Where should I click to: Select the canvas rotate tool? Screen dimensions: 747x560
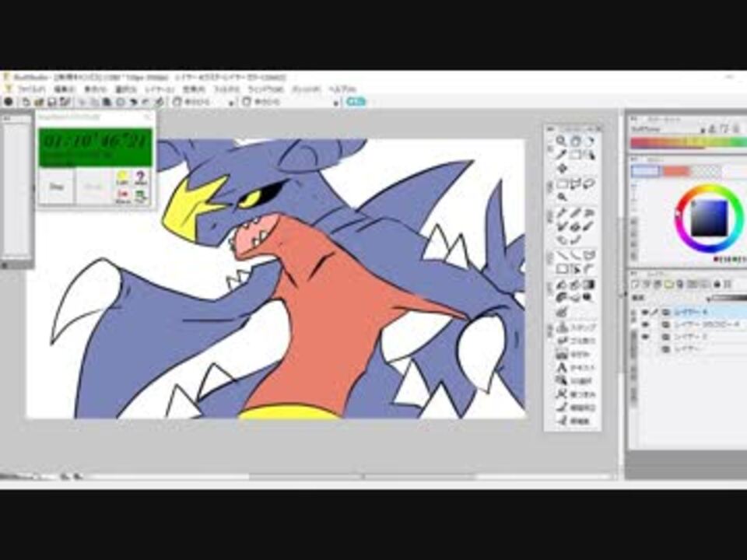(x=590, y=141)
